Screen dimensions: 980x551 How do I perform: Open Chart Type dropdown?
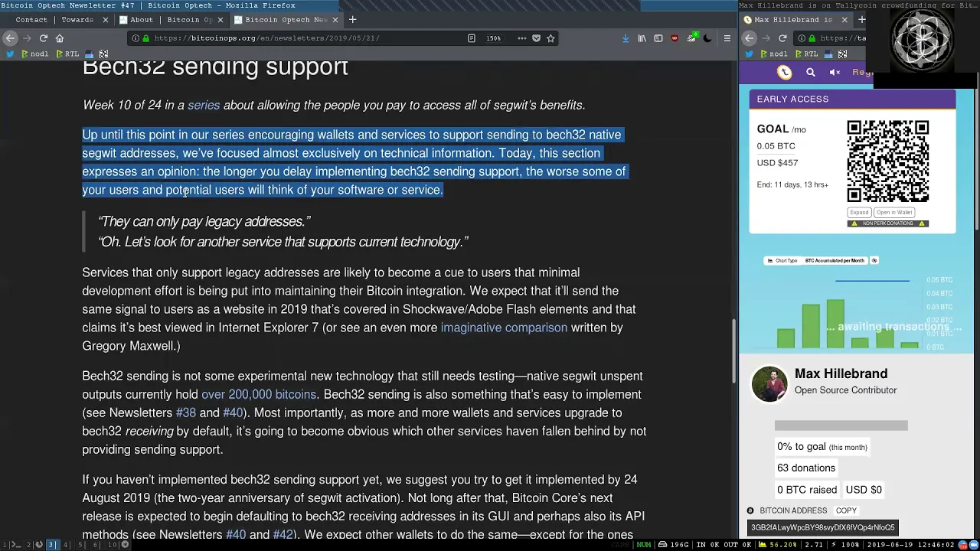coord(816,260)
